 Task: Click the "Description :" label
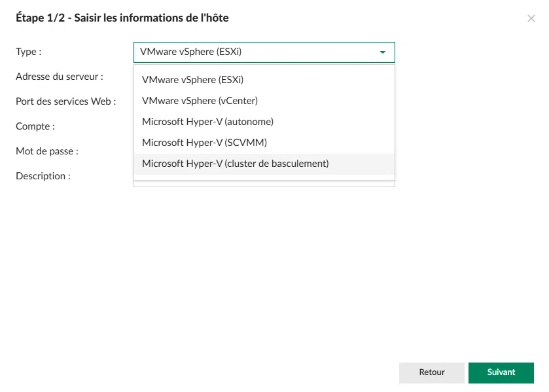(43, 176)
